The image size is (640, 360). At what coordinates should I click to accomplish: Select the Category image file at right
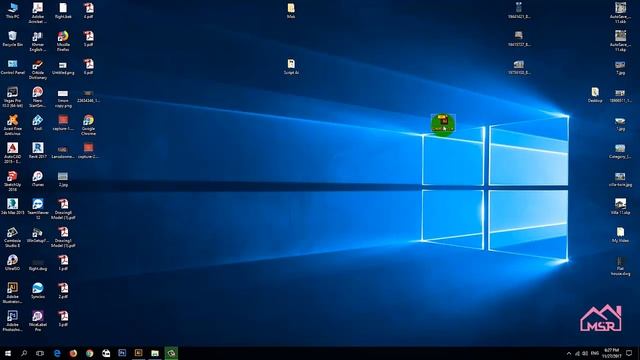click(x=620, y=151)
